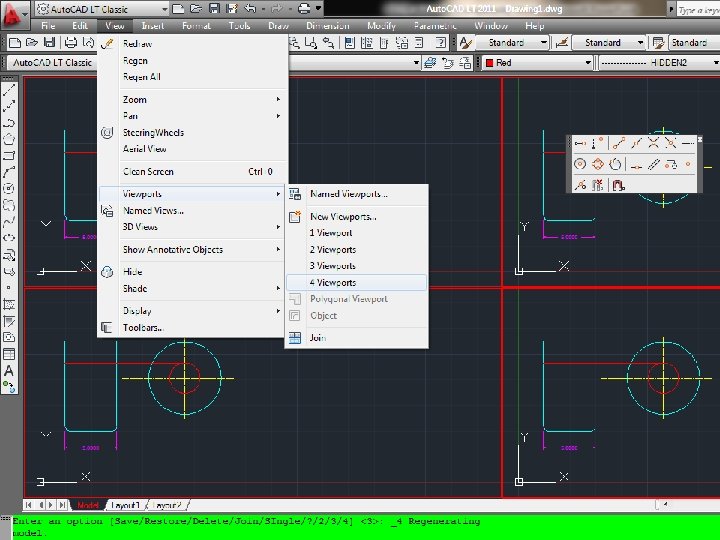Switch to the Layout2 tab
This screenshot has width=720, height=540.
click(166, 505)
